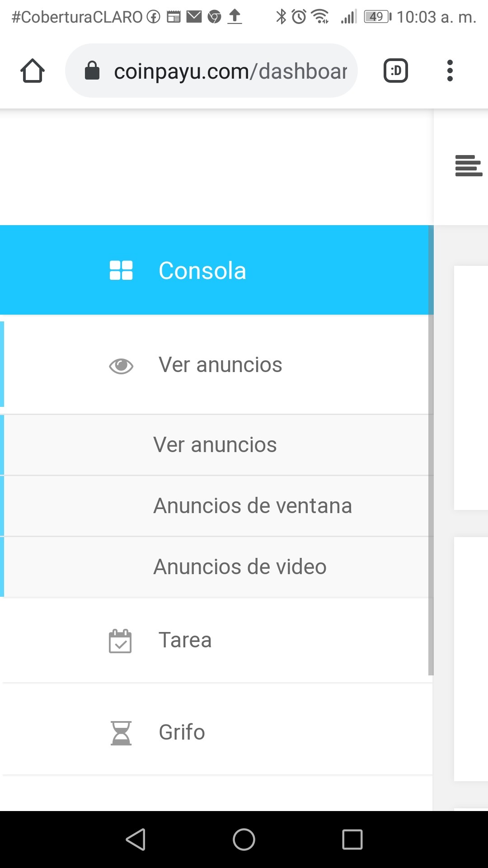Click the hourglass icon beside Grifo

point(121,733)
